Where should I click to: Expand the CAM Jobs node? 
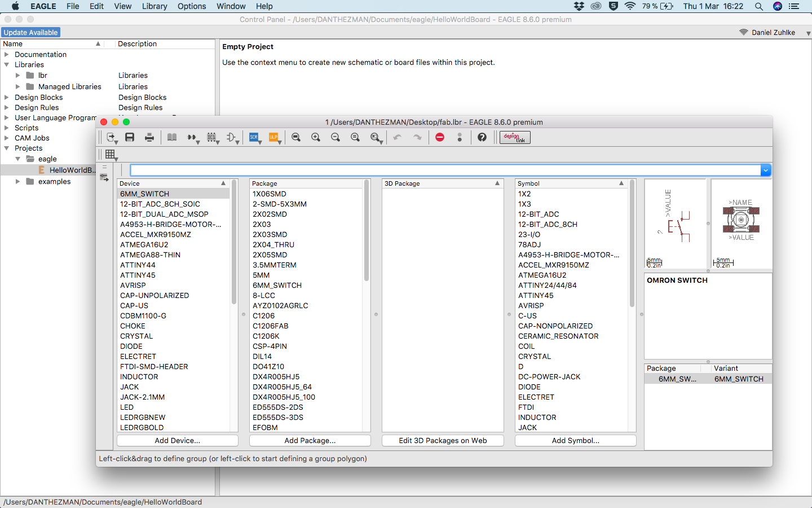click(x=6, y=138)
